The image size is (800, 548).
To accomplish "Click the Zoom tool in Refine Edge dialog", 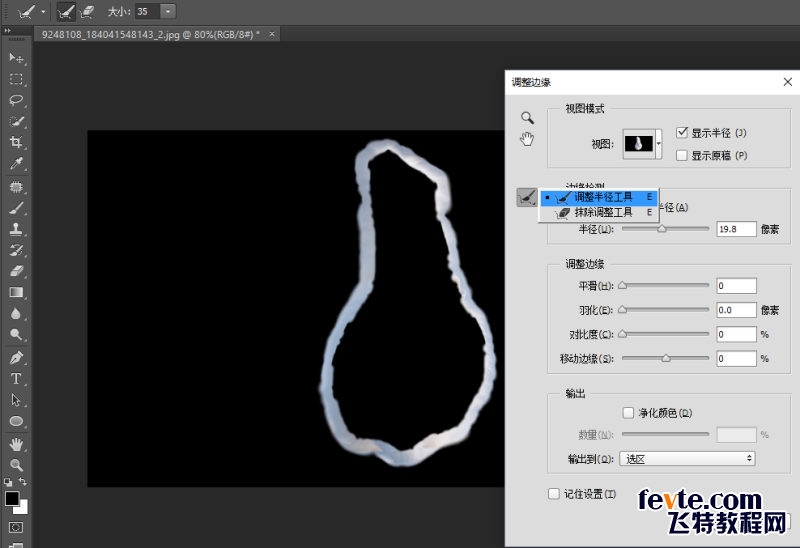I will [x=527, y=118].
